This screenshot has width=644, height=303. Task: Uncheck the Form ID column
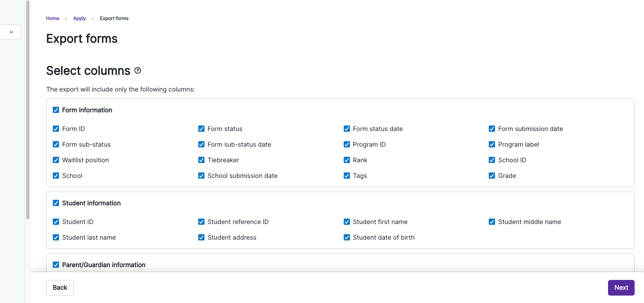click(56, 129)
